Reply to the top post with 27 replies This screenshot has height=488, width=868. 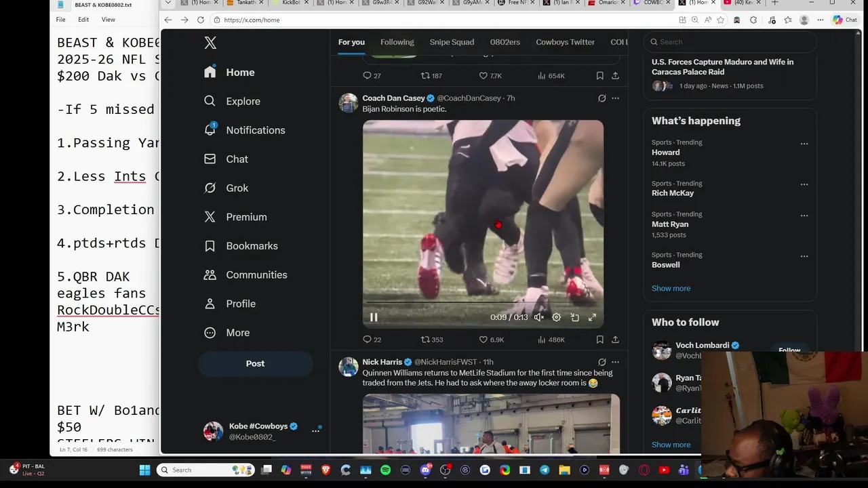coord(372,76)
